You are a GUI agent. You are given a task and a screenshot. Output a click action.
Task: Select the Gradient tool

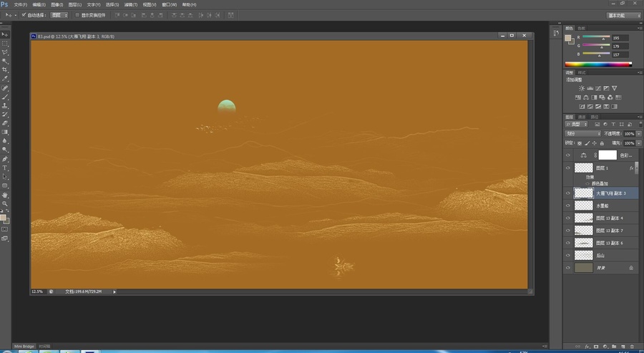5,132
